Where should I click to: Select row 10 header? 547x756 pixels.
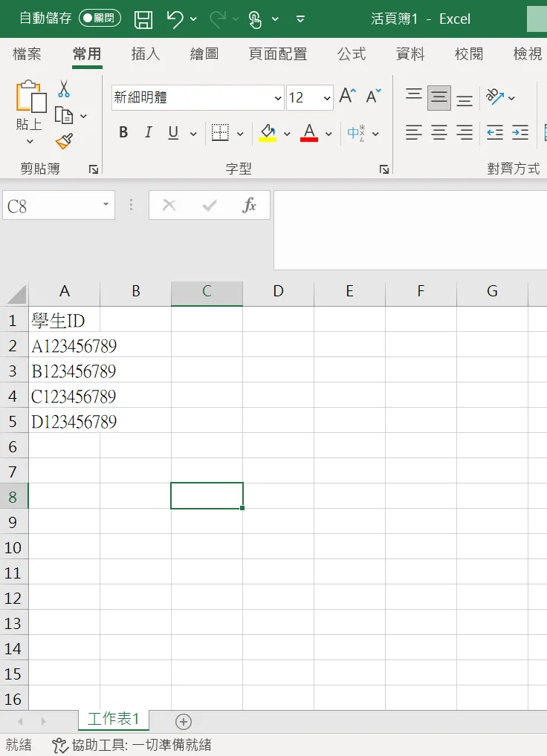coord(13,548)
